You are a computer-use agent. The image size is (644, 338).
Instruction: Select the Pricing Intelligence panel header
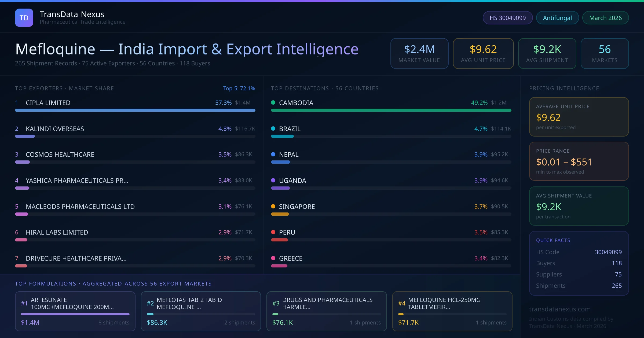click(564, 88)
